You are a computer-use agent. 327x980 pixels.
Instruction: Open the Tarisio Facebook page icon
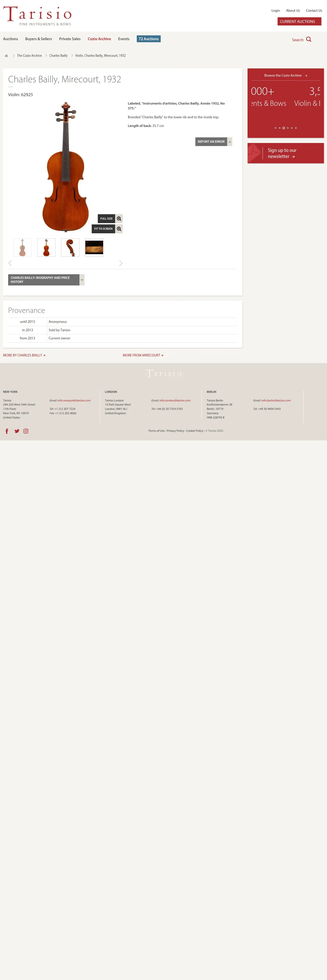(7, 431)
